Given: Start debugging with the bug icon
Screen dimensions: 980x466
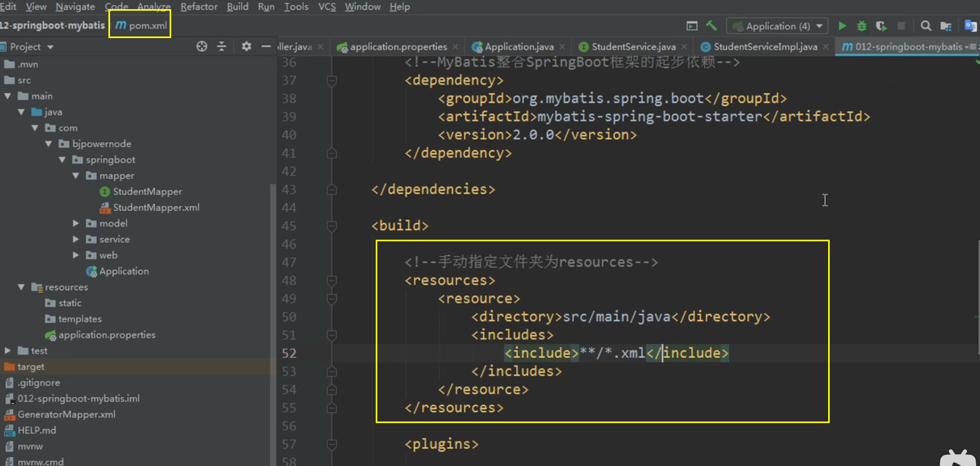Looking at the screenshot, I should pos(861,26).
